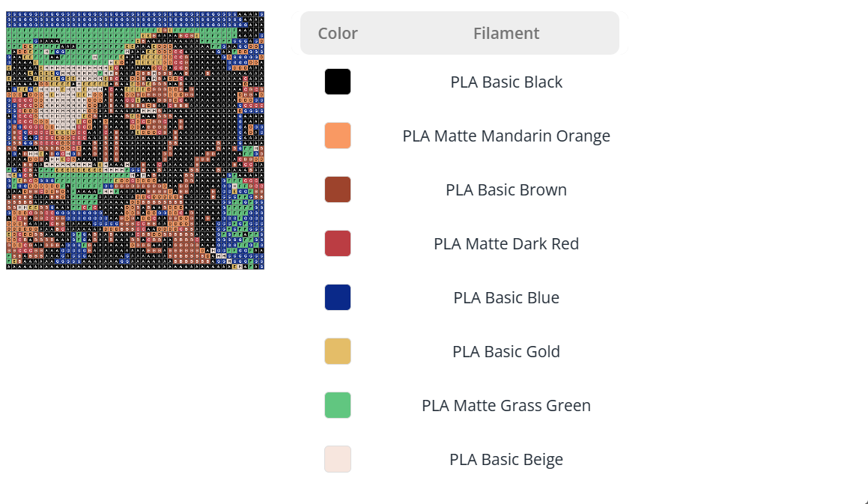The height and width of the screenshot is (504, 868).
Task: Select the PLA Basic Blue color swatch
Action: pyautogui.click(x=337, y=297)
